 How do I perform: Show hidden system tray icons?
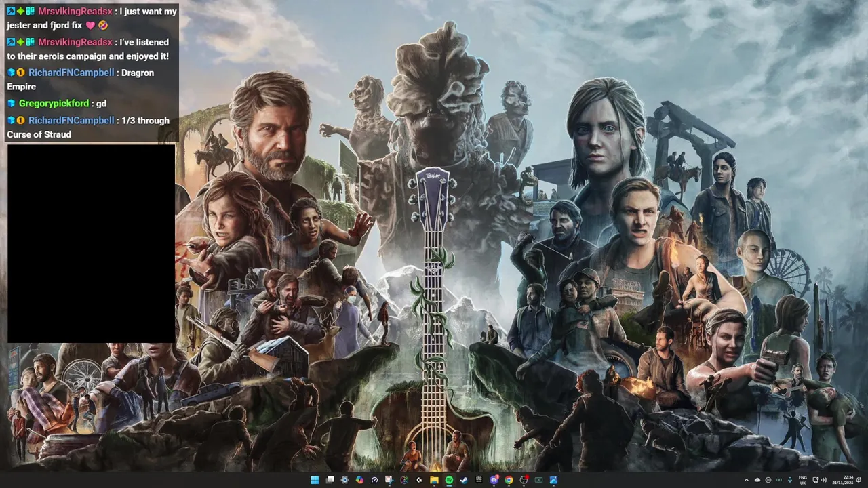point(747,480)
